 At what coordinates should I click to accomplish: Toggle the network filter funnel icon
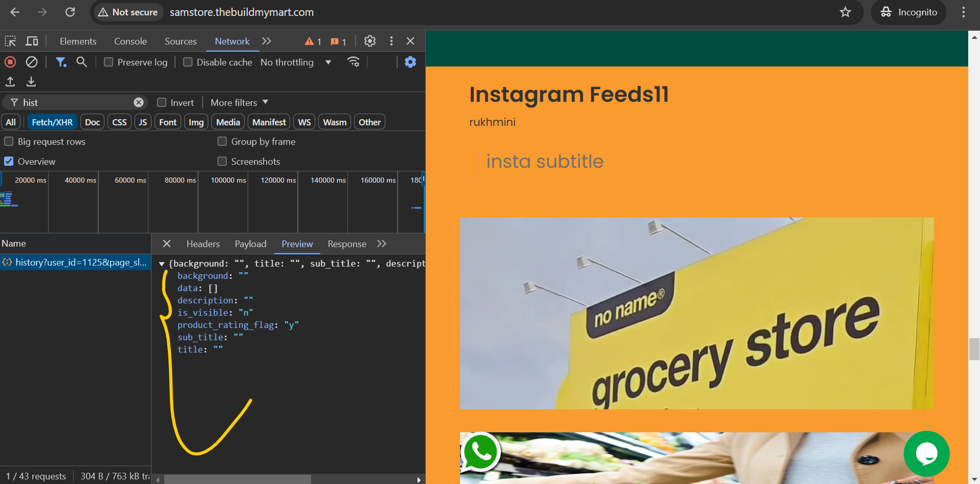(61, 62)
